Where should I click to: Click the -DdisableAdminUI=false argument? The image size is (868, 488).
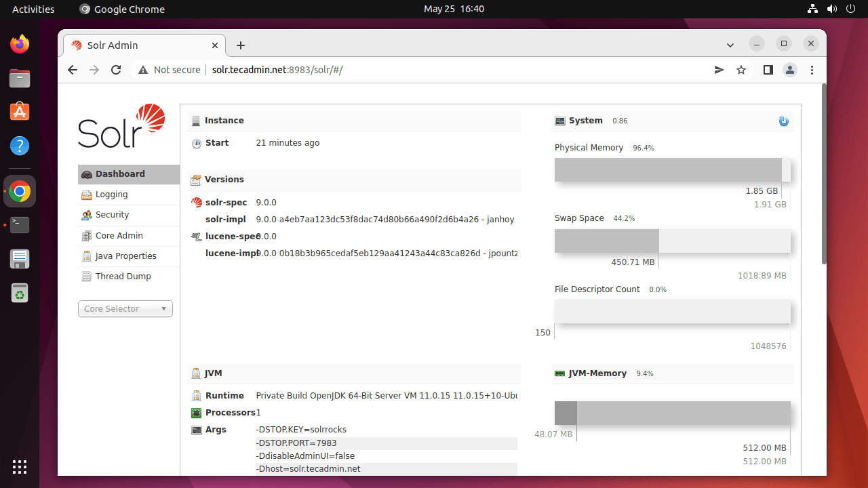tap(305, 456)
